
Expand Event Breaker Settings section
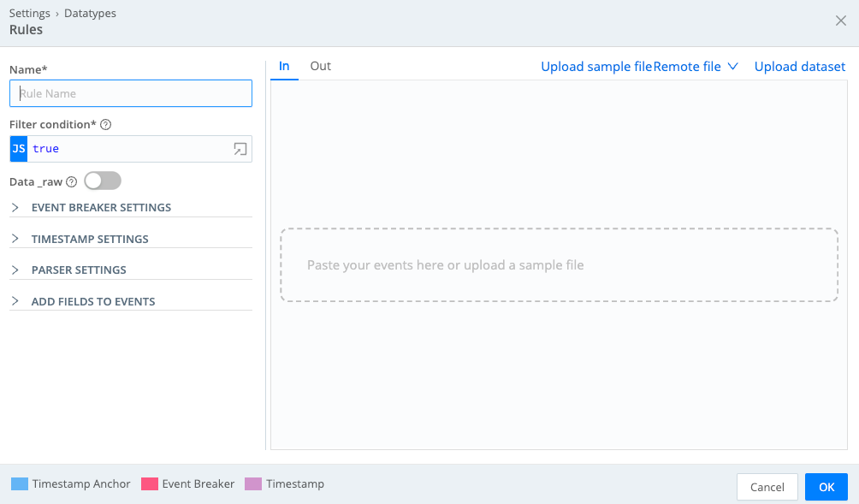(130, 208)
